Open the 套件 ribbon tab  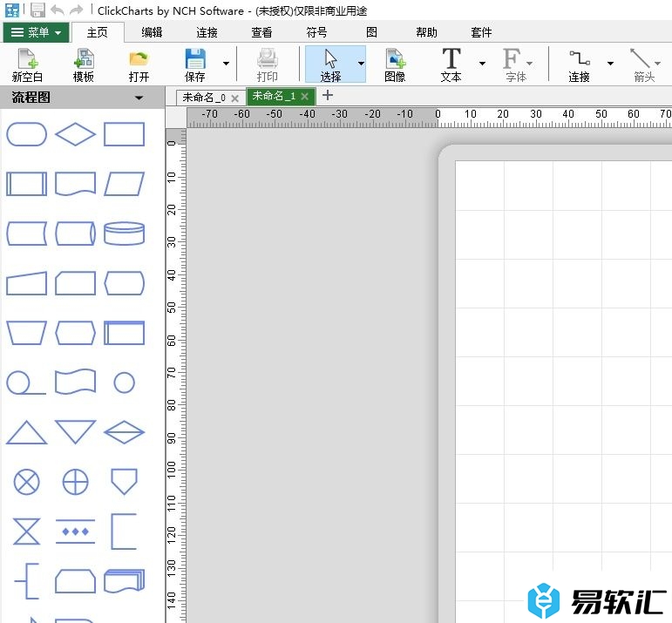click(x=481, y=32)
